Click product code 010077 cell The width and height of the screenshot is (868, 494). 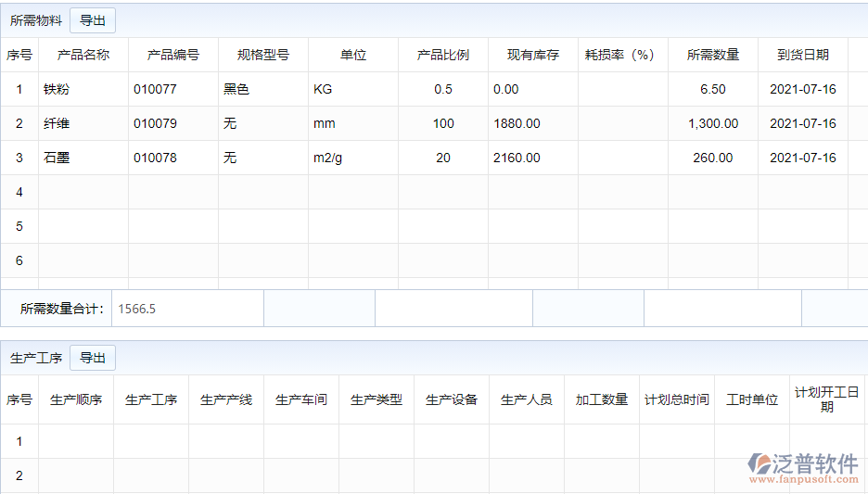click(x=172, y=89)
